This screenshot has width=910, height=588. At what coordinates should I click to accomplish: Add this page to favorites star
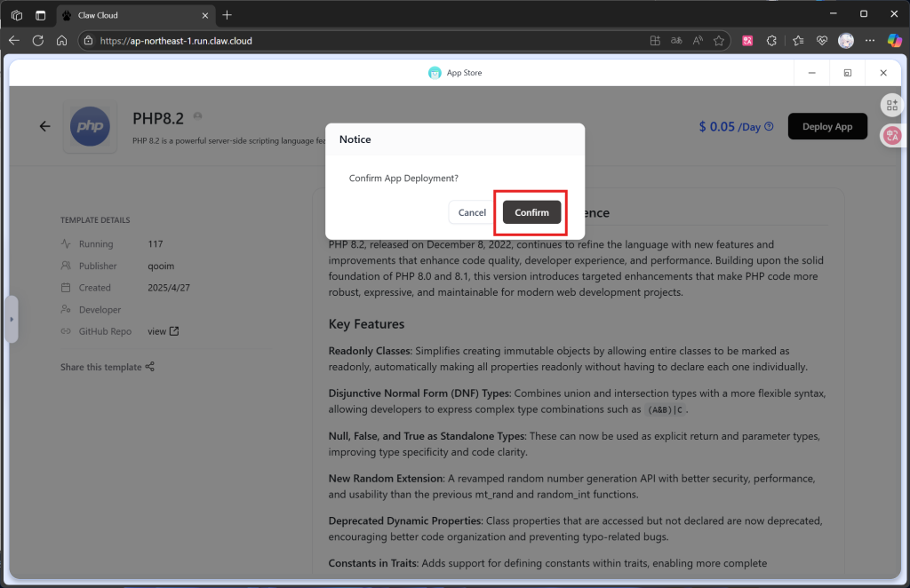click(x=719, y=41)
